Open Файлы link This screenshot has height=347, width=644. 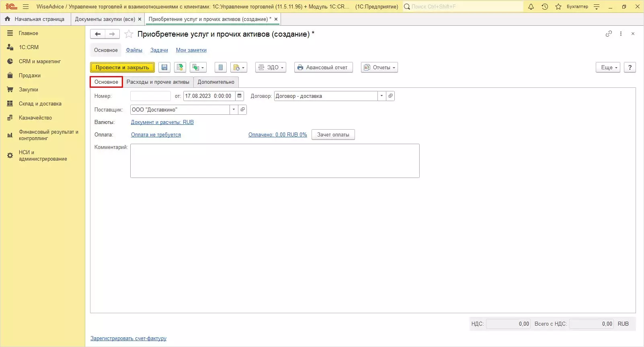[x=134, y=50]
